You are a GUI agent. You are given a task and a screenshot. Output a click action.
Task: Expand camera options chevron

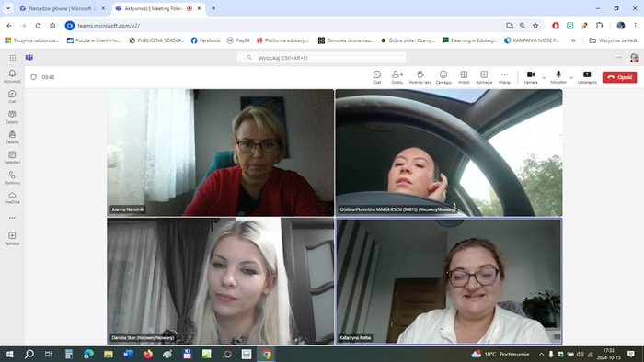coord(544,77)
